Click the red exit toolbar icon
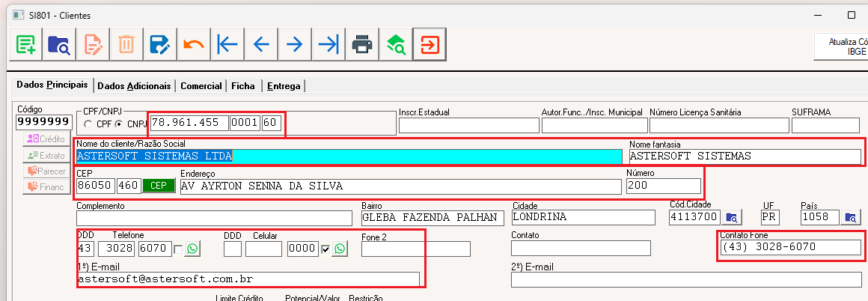Viewport: 868px width, 301px height. pyautogui.click(x=430, y=44)
